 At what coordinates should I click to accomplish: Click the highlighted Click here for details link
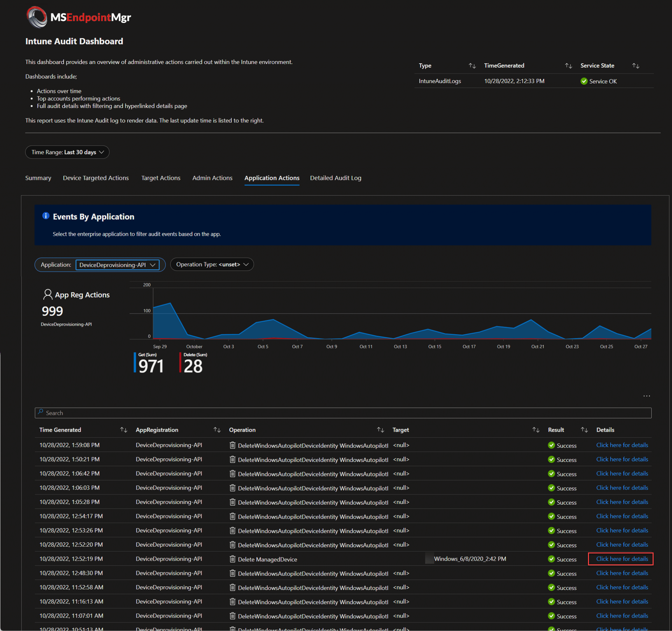pos(620,559)
